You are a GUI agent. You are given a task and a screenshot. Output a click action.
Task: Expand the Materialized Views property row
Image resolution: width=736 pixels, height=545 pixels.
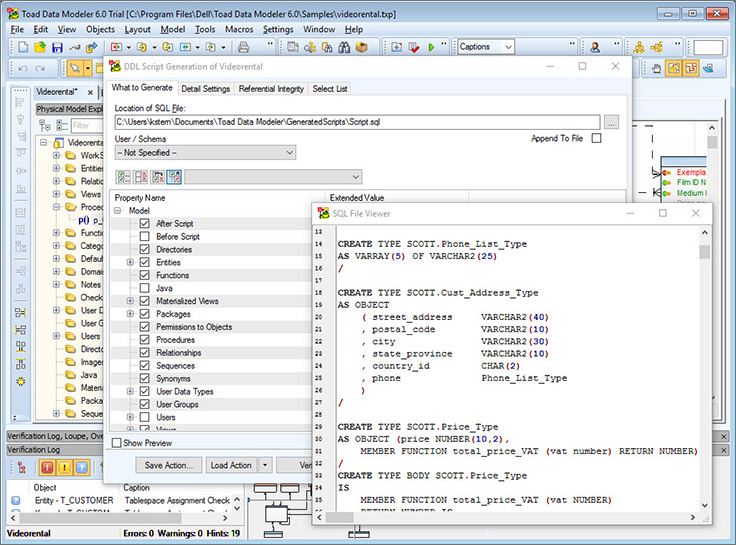click(x=130, y=301)
